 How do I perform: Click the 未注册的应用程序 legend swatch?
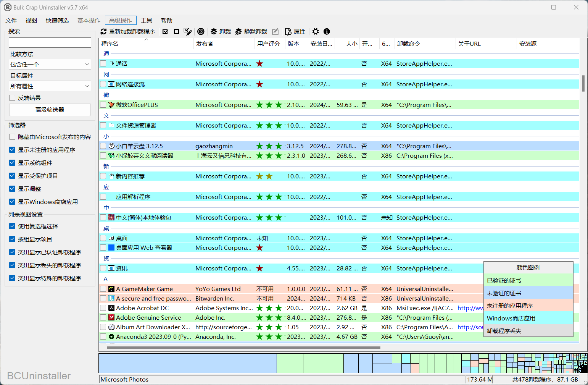tap(528, 306)
